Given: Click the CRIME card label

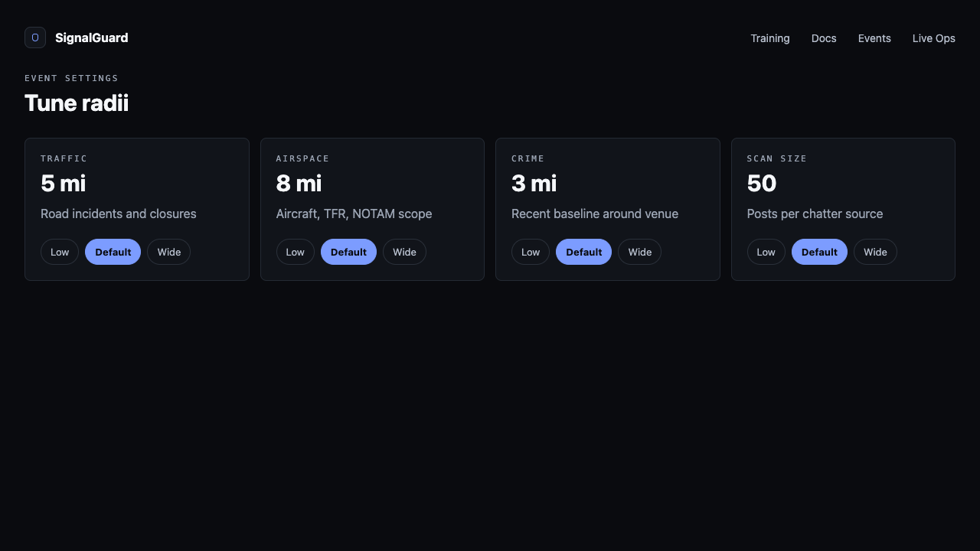Looking at the screenshot, I should pyautogui.click(x=528, y=158).
